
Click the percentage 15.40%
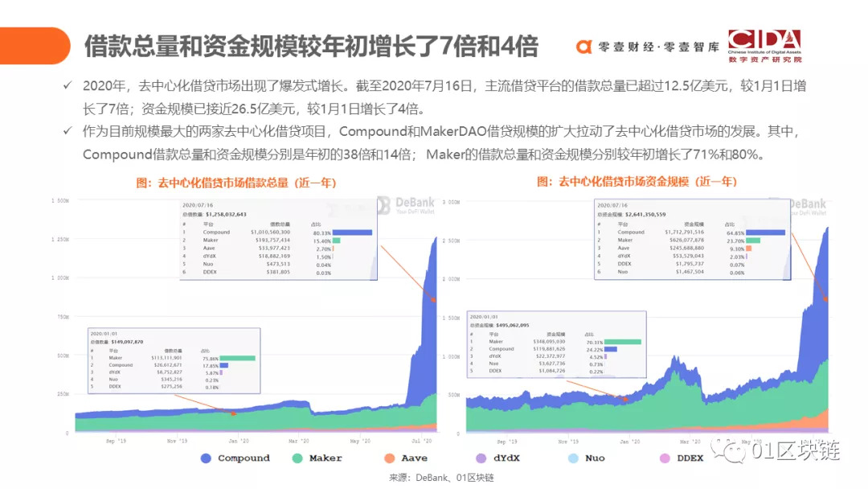click(322, 241)
